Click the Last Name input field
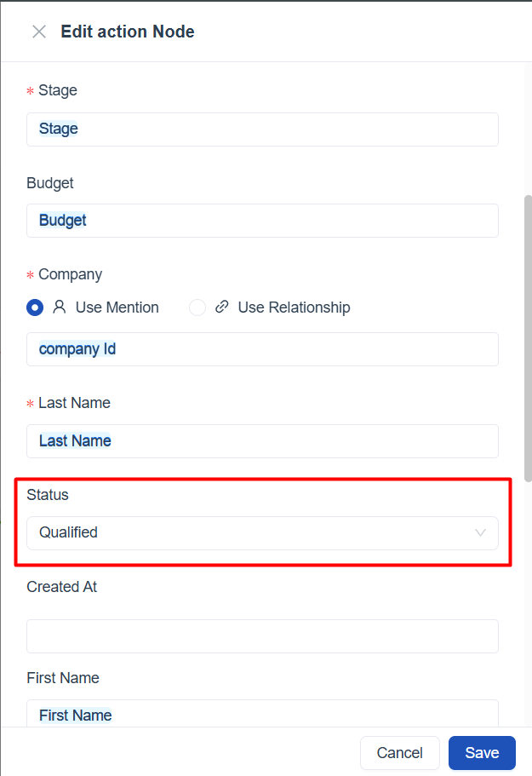532x776 pixels. [x=262, y=440]
